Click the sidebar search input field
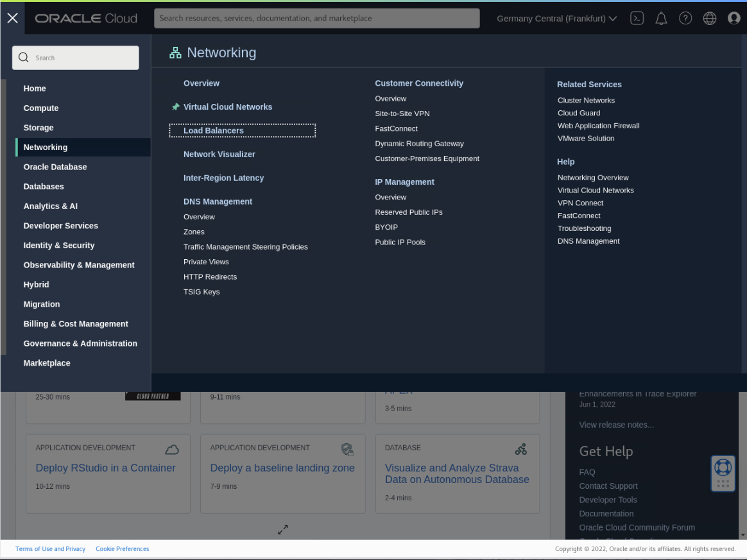747x560 pixels. point(75,58)
